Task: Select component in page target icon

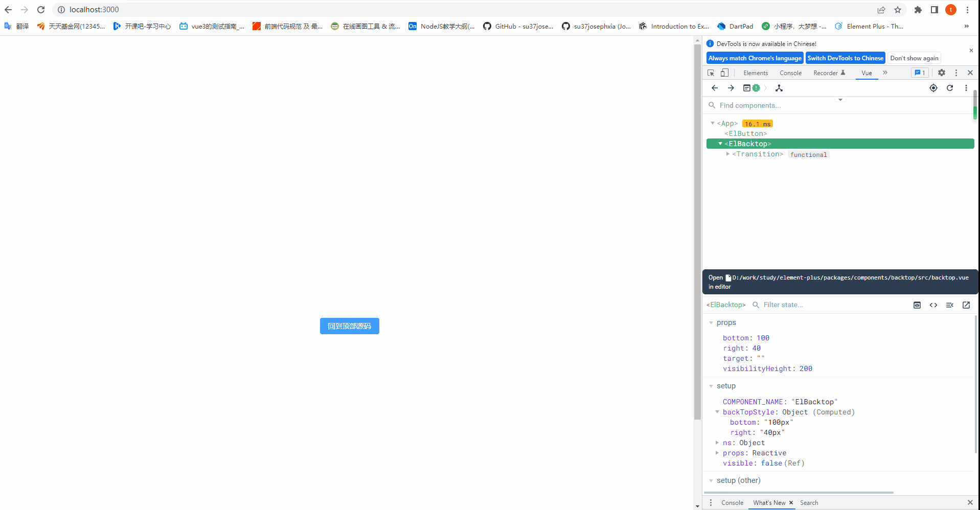Action: coord(933,88)
